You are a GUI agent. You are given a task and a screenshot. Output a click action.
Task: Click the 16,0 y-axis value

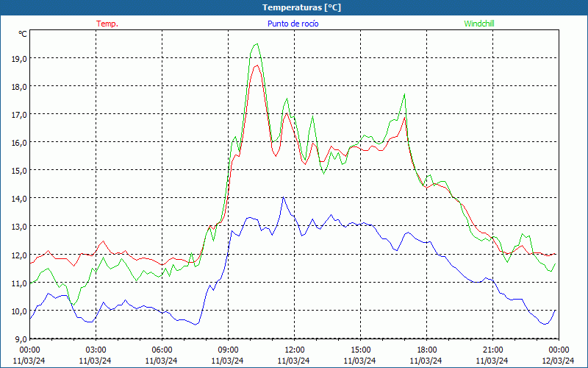(20, 142)
